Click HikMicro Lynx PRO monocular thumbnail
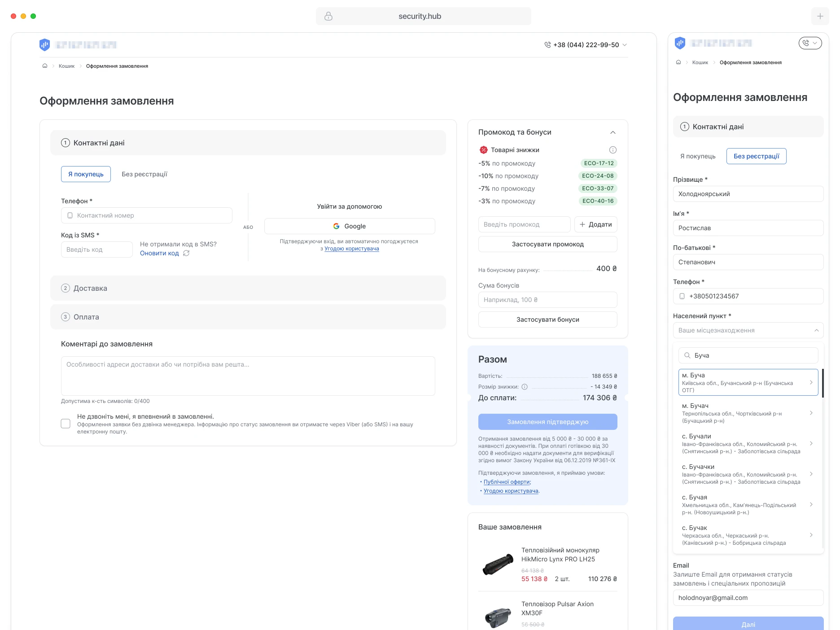The width and height of the screenshot is (840, 630). [x=498, y=564]
